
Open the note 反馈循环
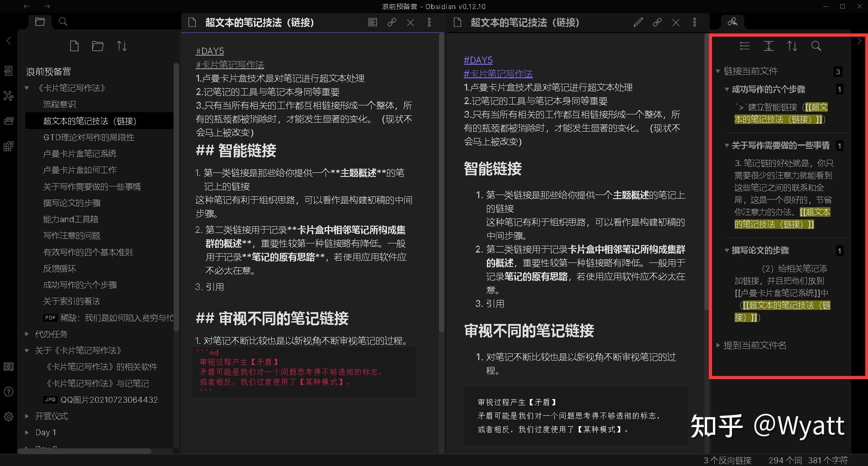[60, 268]
